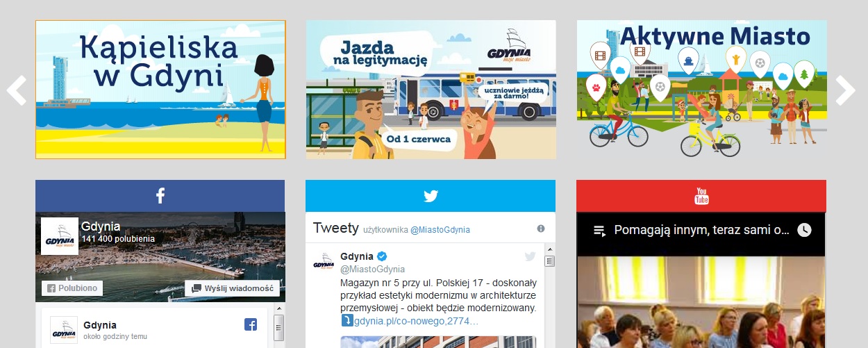This screenshot has height=348, width=868.
Task: Toggle the Polubiono like button
Action: (x=72, y=288)
